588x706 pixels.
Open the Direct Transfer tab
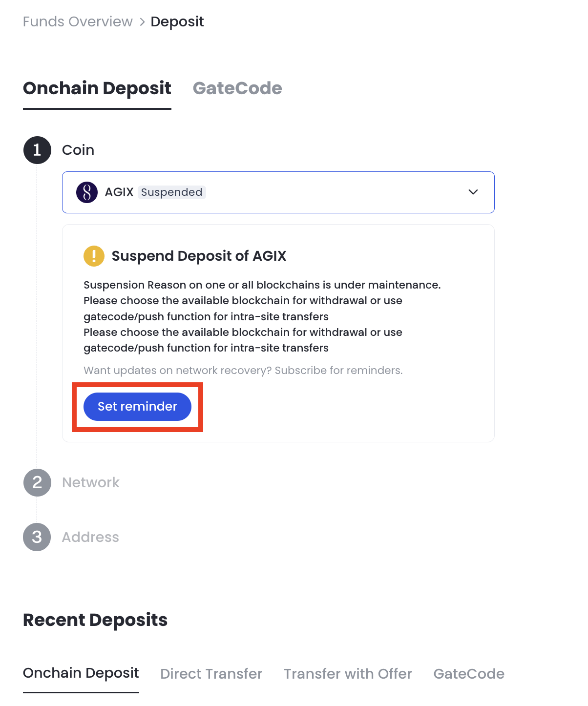211,674
